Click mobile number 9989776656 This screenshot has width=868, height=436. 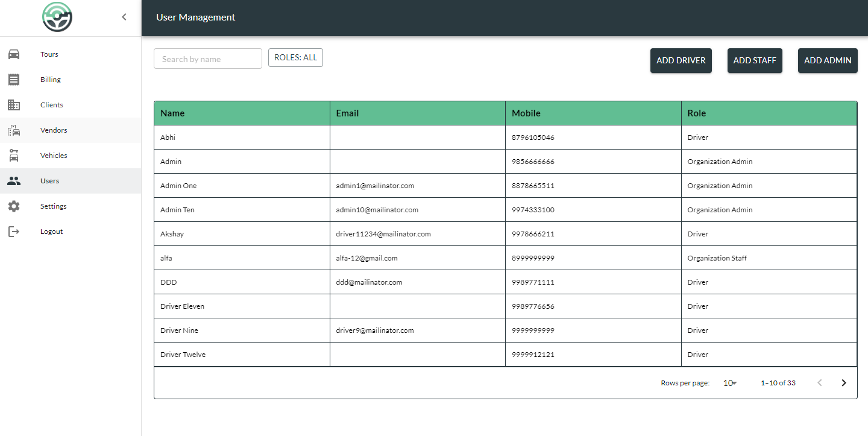(x=533, y=306)
